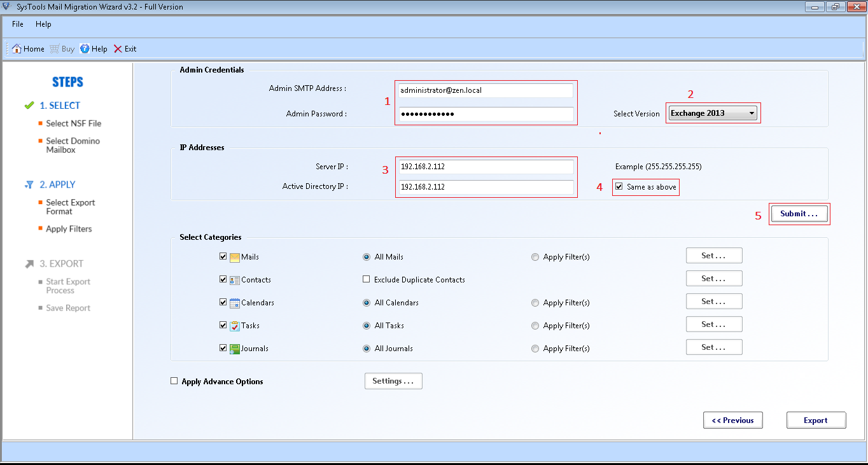This screenshot has width=868, height=465.
Task: Select All Tasks radio button
Action: pos(367,326)
